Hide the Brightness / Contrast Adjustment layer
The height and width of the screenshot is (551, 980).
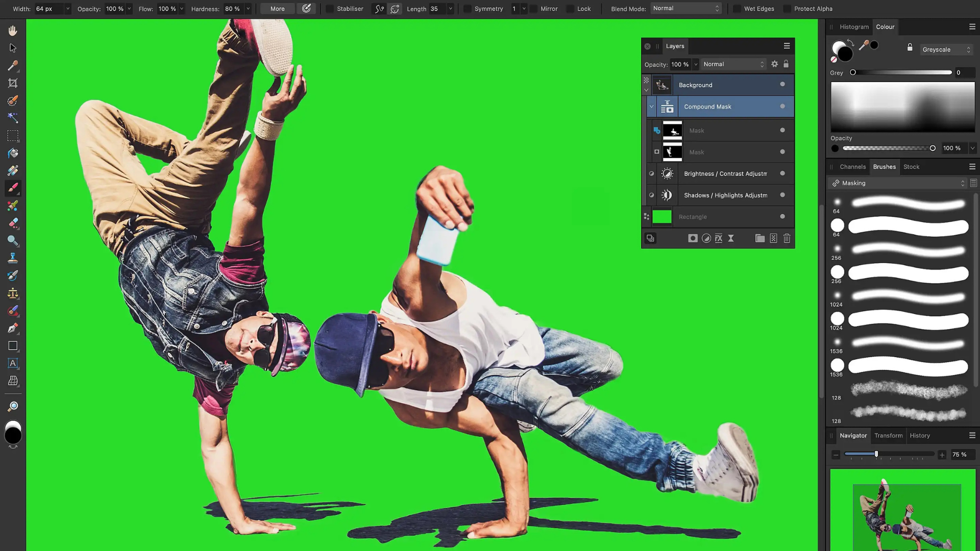(782, 173)
